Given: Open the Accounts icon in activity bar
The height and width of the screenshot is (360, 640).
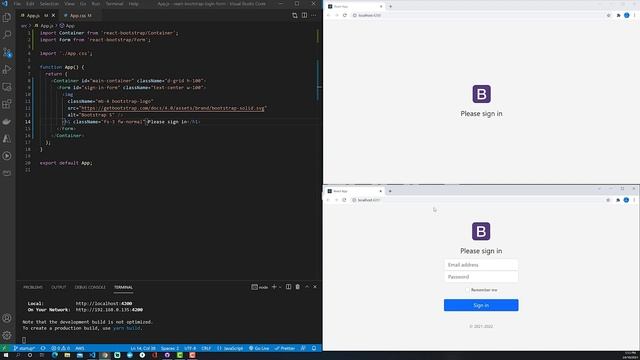Looking at the screenshot, I should tap(7, 318).
